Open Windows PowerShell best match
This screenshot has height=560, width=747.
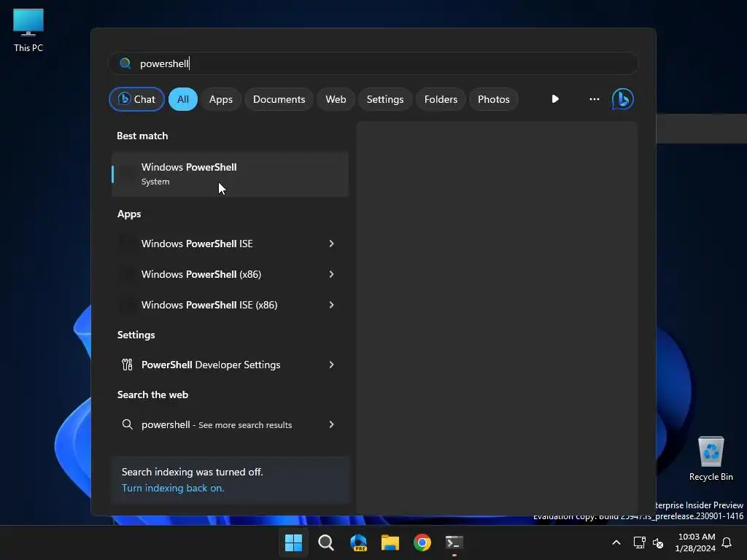coord(230,174)
